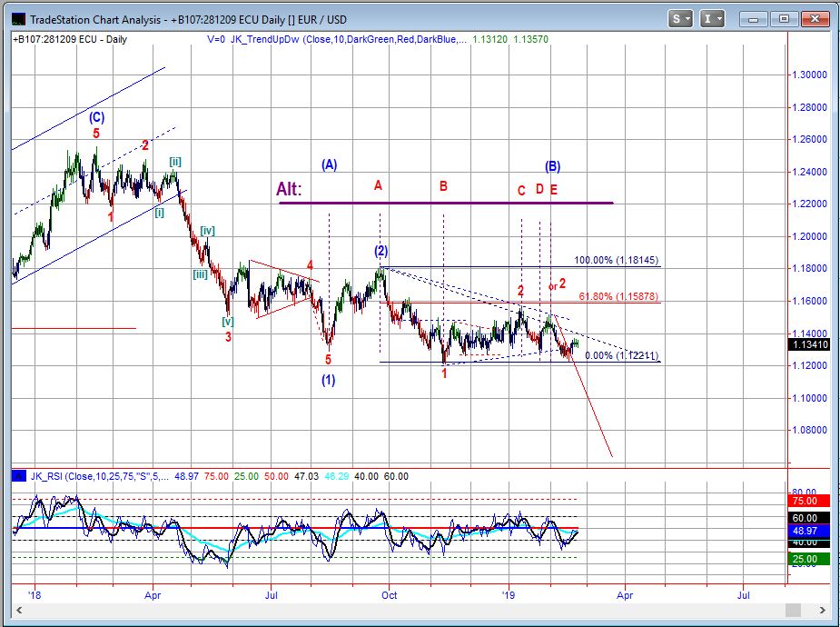Click the '19 date axis label

pos(508,595)
